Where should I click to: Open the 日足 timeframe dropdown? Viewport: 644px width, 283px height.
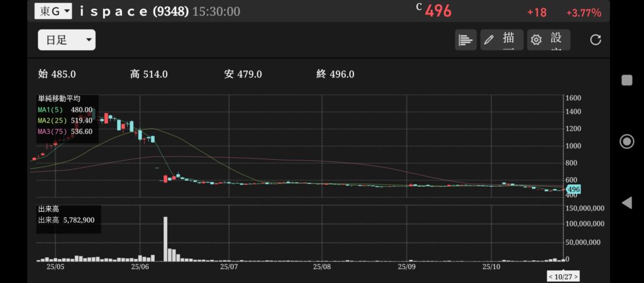click(x=67, y=40)
